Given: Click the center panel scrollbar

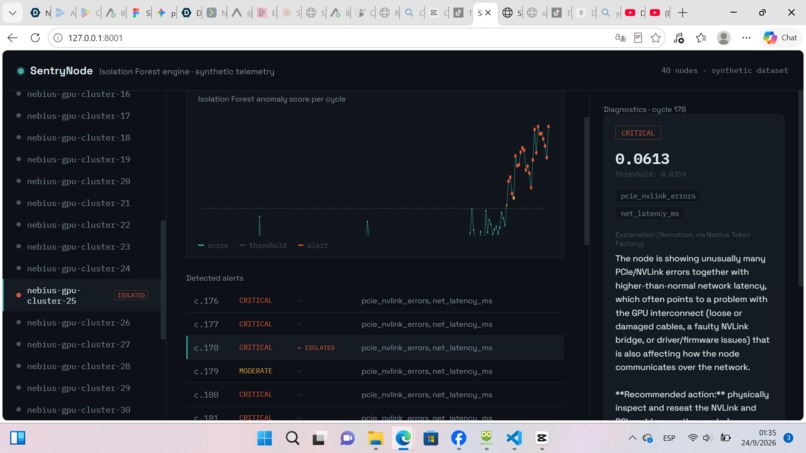Looking at the screenshot, I should [587, 181].
